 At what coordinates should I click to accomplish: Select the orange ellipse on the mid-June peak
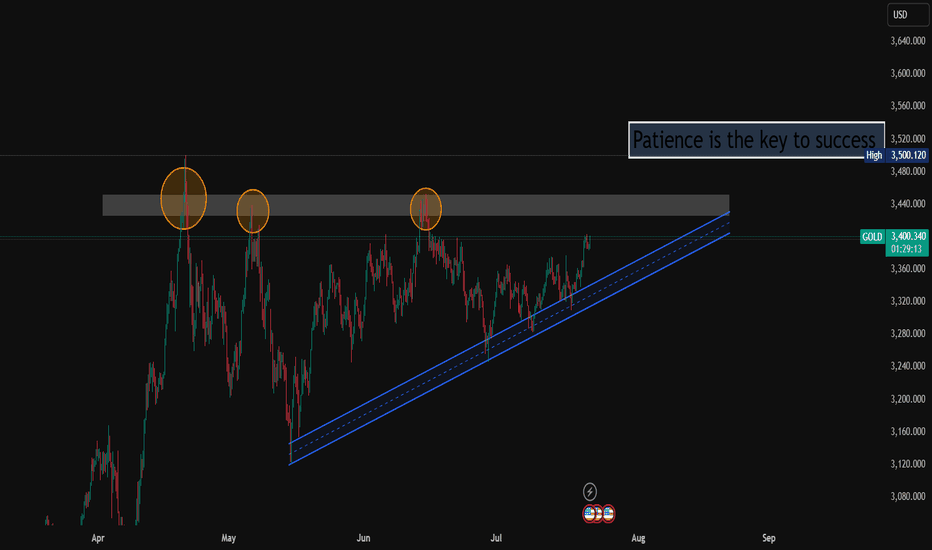pos(426,209)
